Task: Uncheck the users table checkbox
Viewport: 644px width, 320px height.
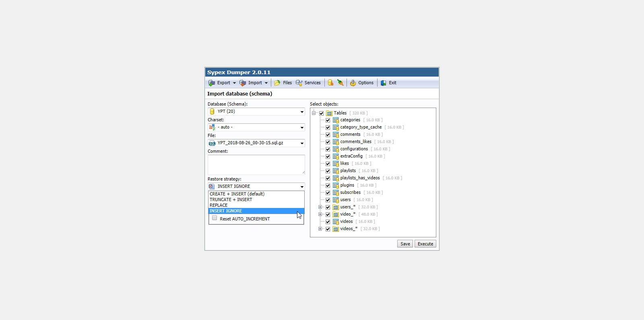Action: (328, 200)
